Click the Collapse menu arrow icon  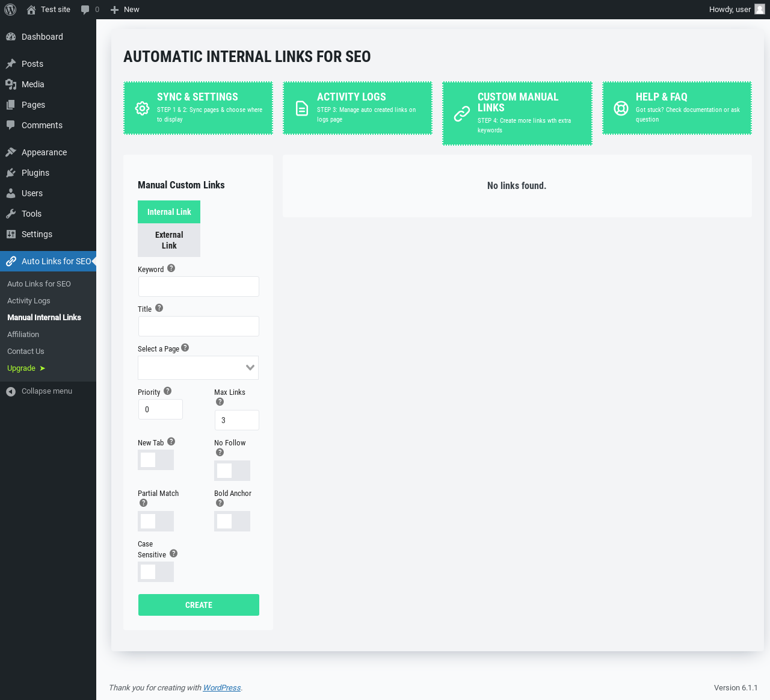coord(11,391)
